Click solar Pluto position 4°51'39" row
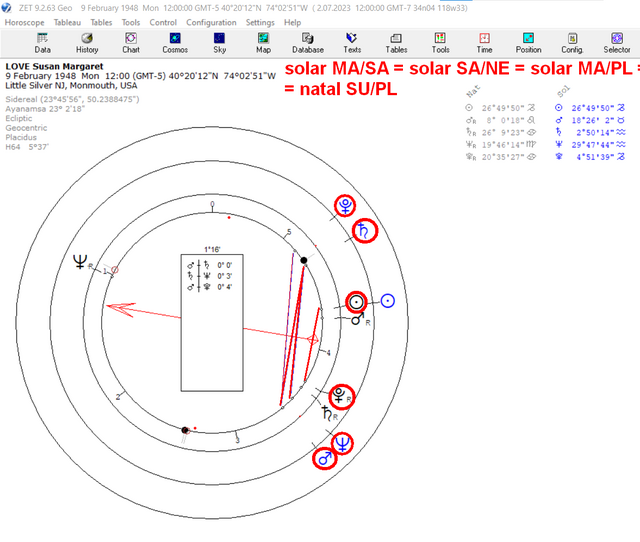Screen dimensions: 640x542 point(590,157)
